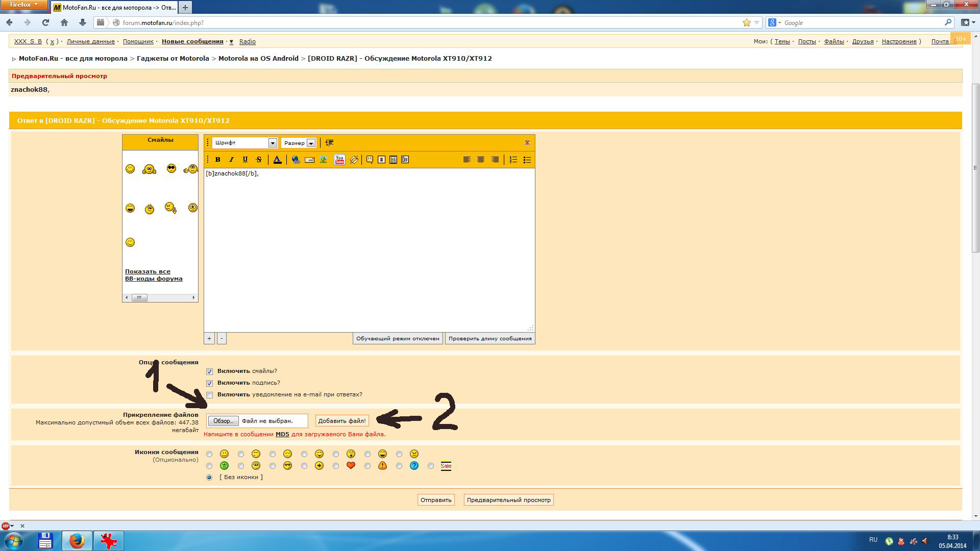This screenshot has height=551, width=980.
Task: Apply strikethrough formatting in the editor toolbar
Action: (x=259, y=160)
